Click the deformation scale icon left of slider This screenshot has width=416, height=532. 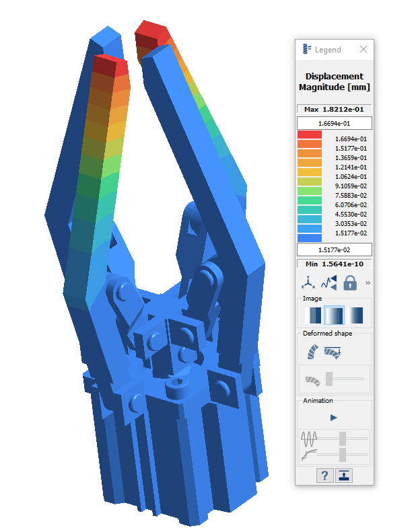[313, 381]
